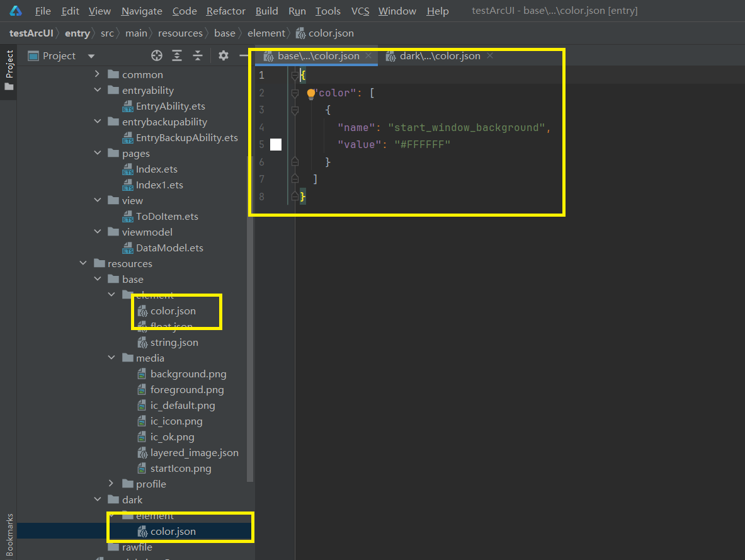The image size is (745, 560).
Task: Click element in the breadcrumb path
Action: click(266, 33)
